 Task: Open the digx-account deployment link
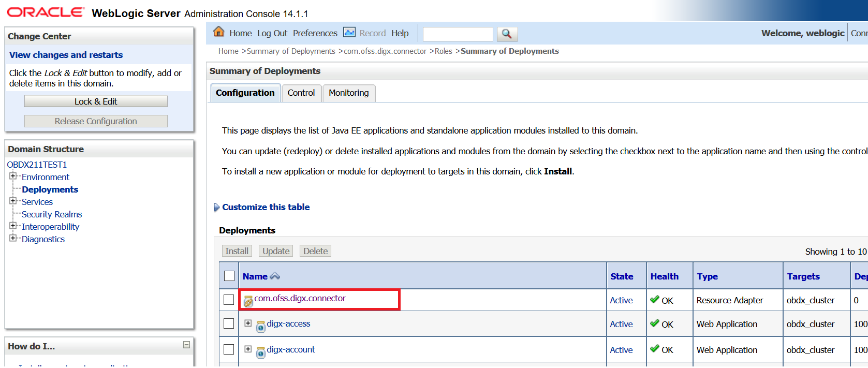pos(291,349)
